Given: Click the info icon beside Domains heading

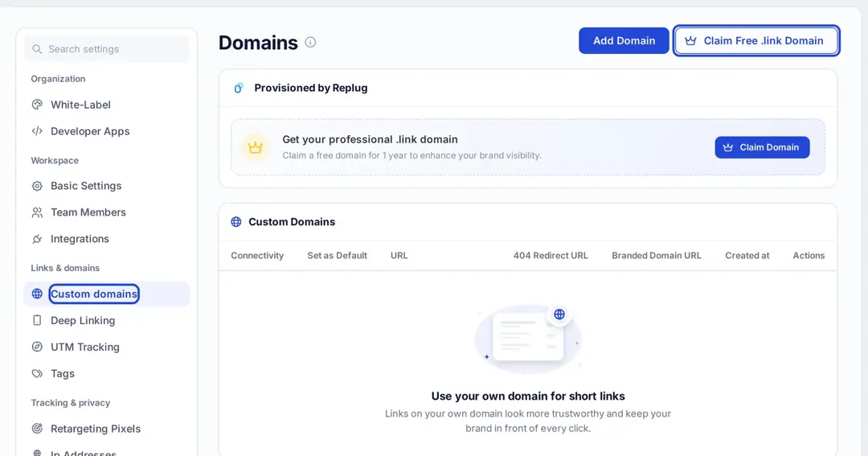Looking at the screenshot, I should (x=310, y=42).
